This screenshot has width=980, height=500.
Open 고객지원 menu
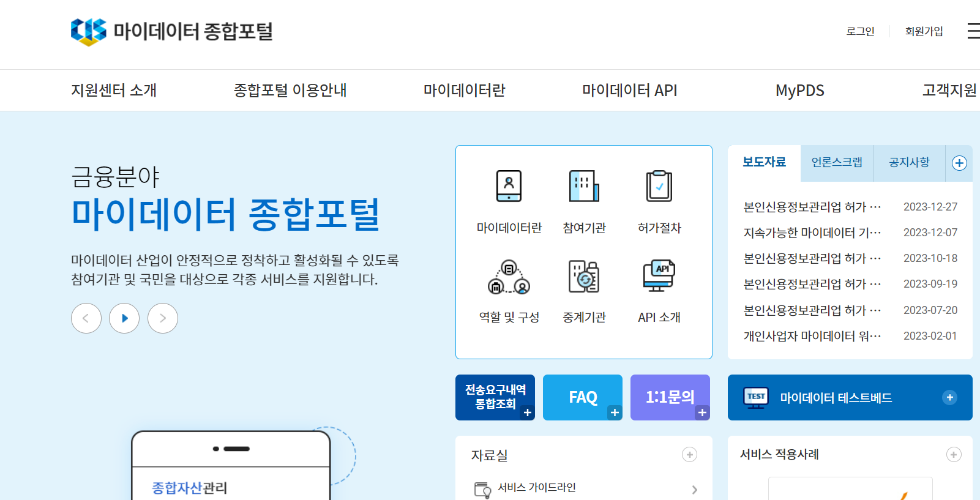point(950,91)
